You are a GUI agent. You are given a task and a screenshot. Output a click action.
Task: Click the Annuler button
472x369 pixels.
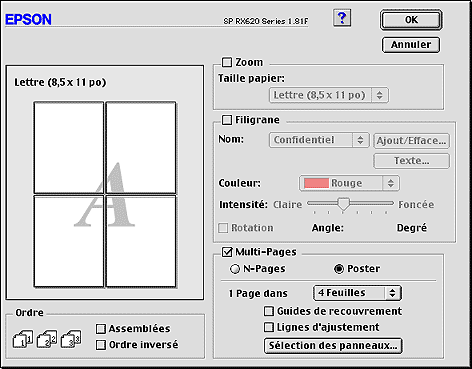pyautogui.click(x=411, y=45)
